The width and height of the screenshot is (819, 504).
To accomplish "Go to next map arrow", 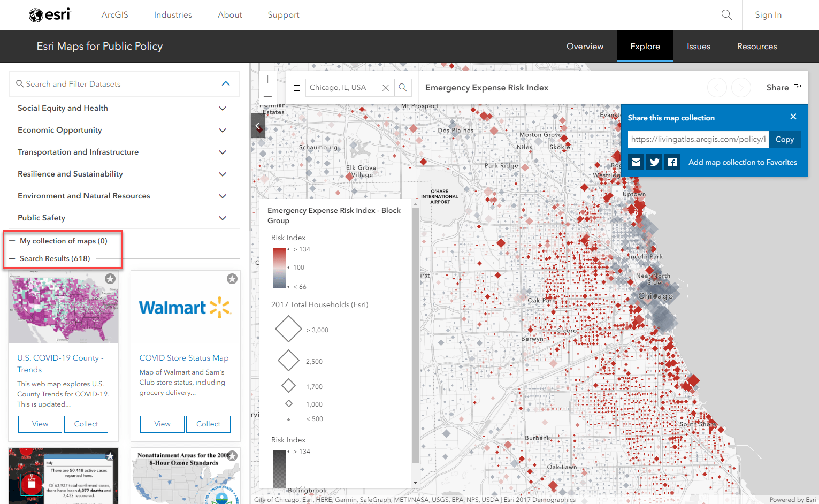I will pyautogui.click(x=741, y=87).
